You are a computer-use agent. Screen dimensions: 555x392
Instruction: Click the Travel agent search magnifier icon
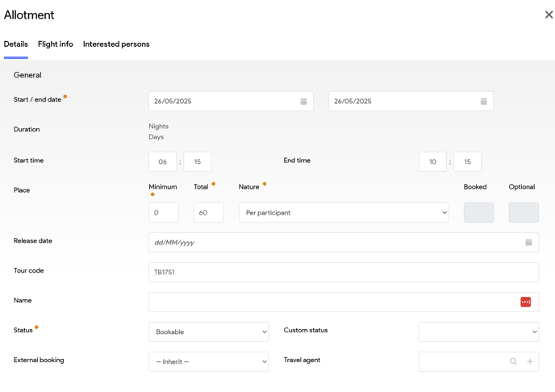[513, 361]
